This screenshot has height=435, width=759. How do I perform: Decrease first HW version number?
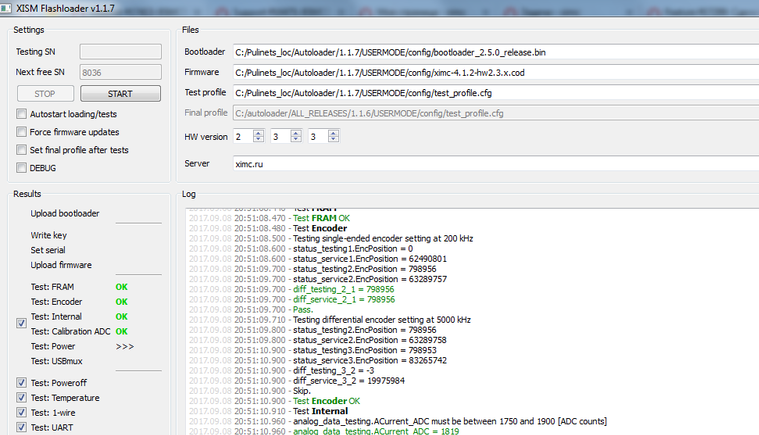tap(258, 139)
